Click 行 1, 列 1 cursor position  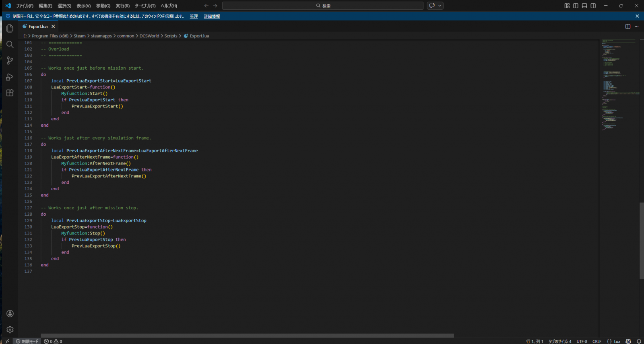[x=535, y=341]
